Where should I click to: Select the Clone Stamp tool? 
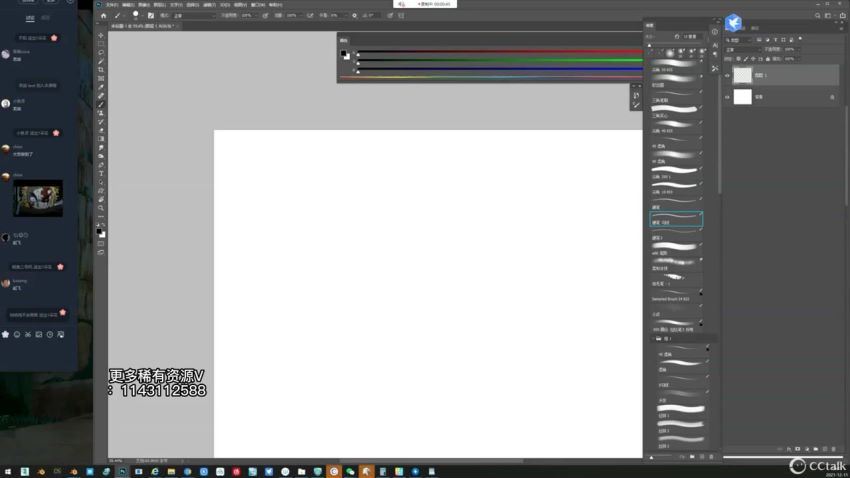[101, 113]
